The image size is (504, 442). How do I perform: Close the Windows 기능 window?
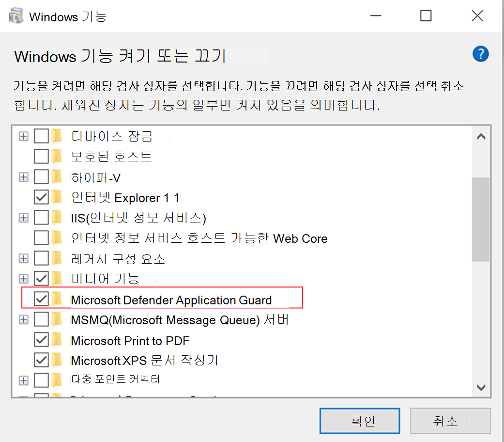(x=477, y=16)
